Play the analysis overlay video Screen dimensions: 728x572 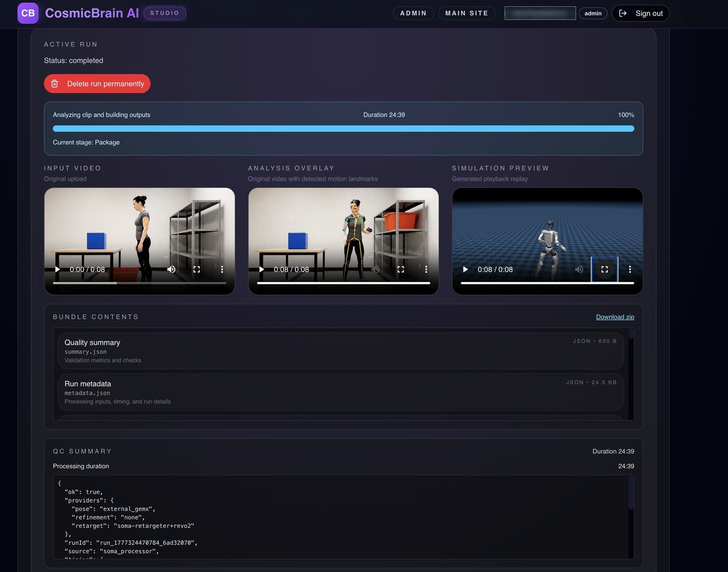click(x=262, y=269)
